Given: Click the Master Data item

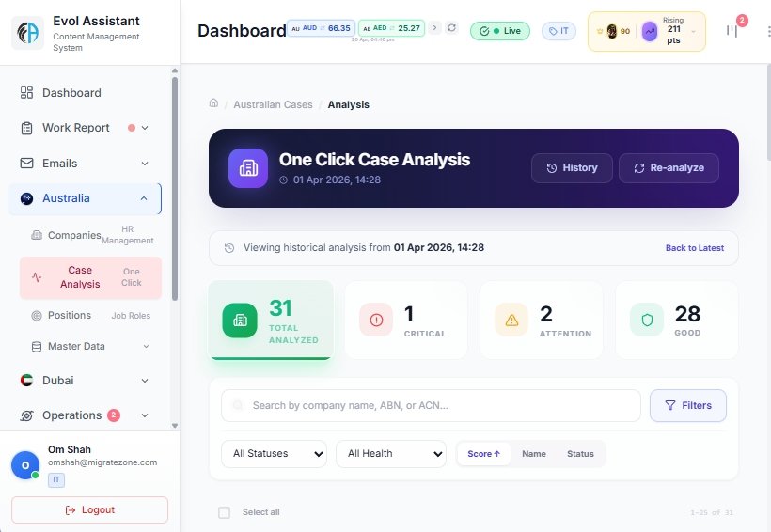Looking at the screenshot, I should pos(91,347).
